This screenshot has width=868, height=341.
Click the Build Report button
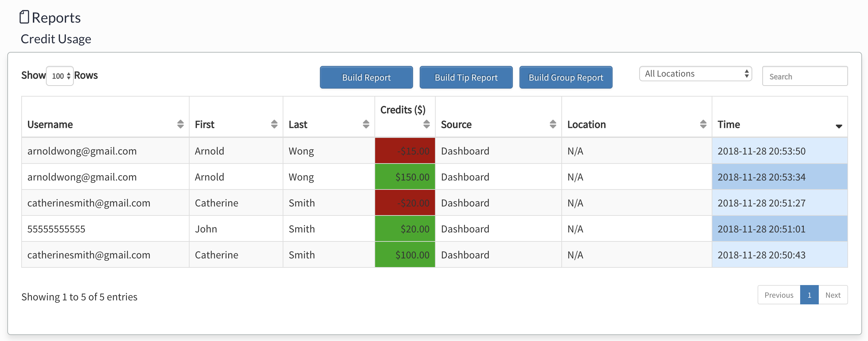point(366,78)
